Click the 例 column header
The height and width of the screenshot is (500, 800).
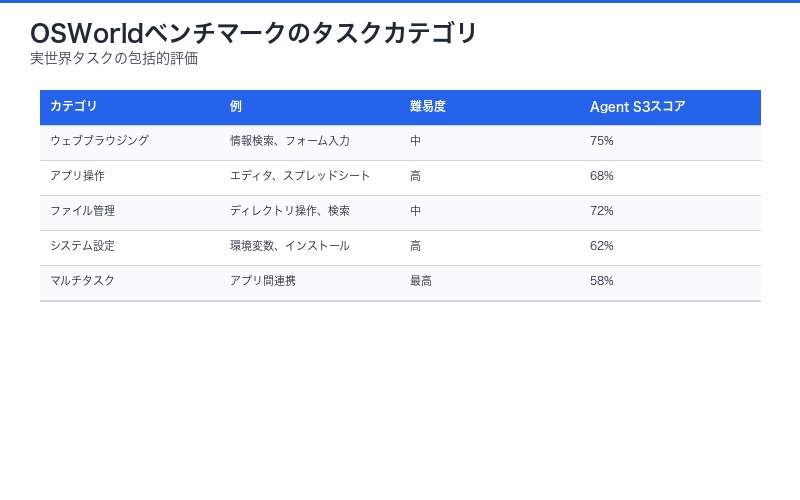[x=236, y=107]
